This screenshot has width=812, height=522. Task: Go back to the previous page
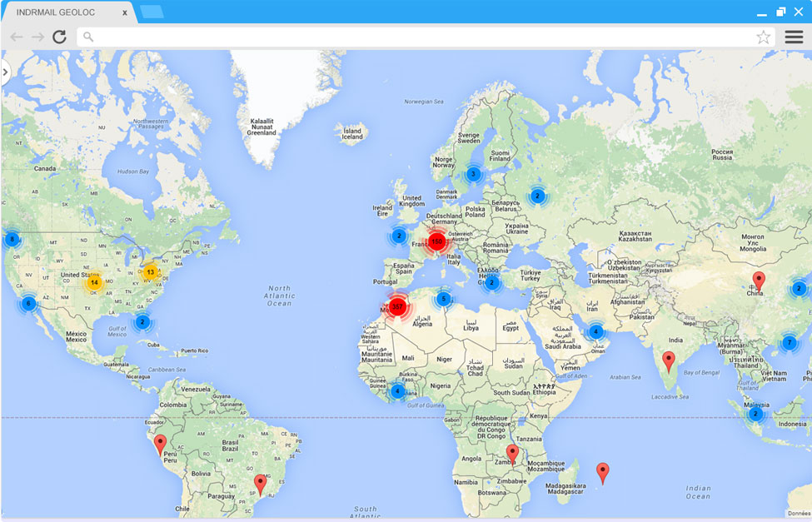[17, 37]
